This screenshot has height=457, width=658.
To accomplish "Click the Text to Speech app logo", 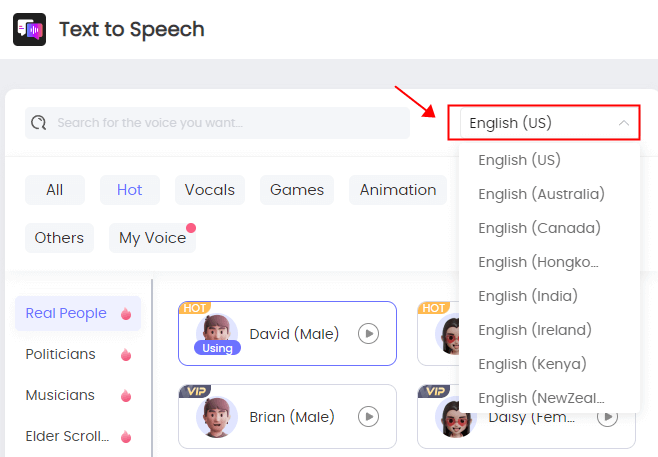I will tap(29, 29).
